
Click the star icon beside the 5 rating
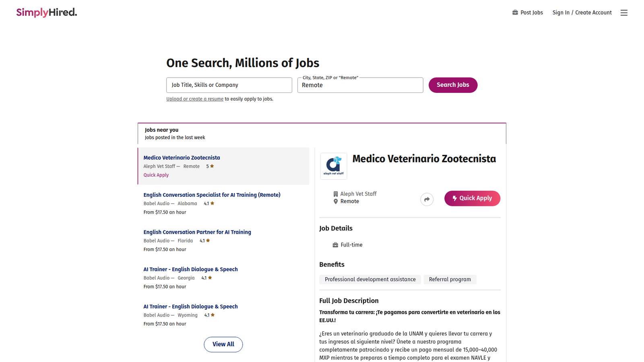(x=212, y=166)
